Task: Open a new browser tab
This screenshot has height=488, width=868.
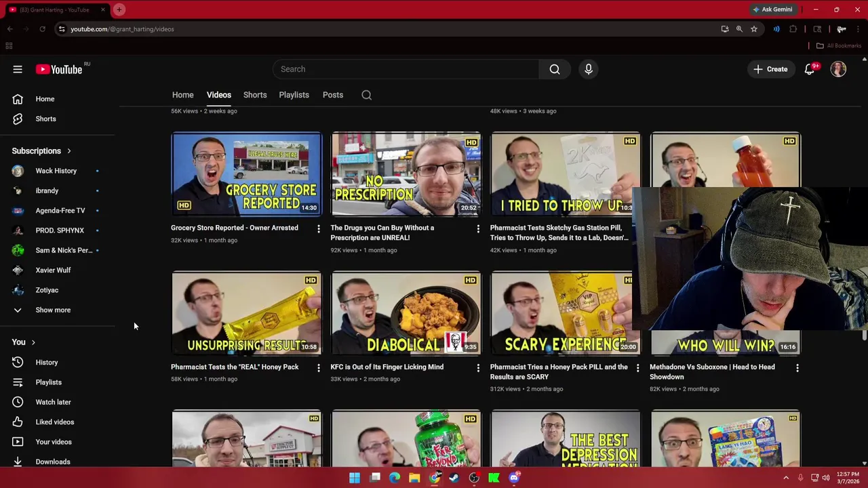Action: (x=119, y=9)
